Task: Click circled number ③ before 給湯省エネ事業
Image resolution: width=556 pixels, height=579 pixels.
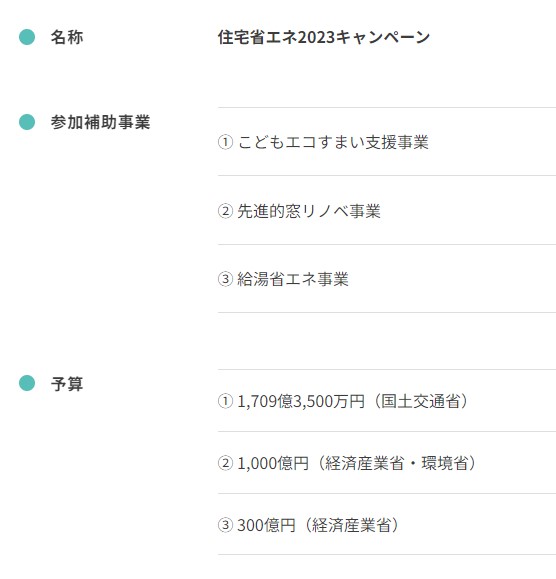Action: click(x=225, y=279)
